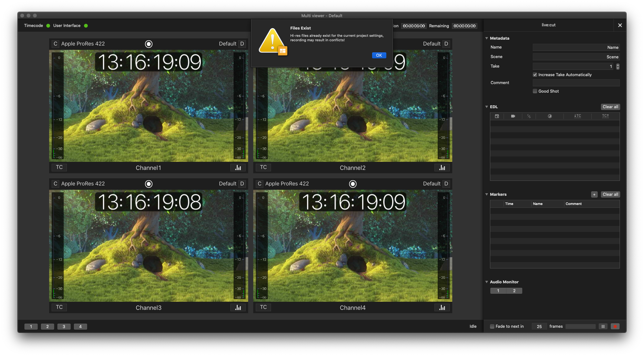The width and height of the screenshot is (644, 356).
Task: Collapse the Markers section
Action: (487, 194)
